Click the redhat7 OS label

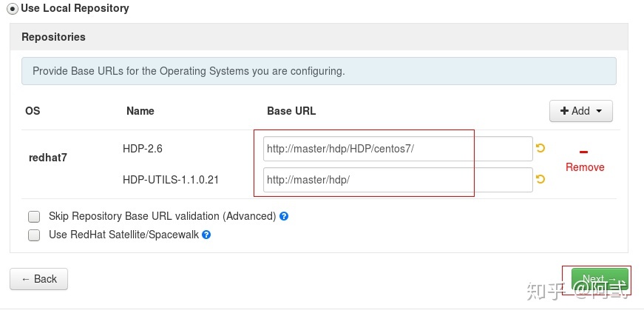[47, 158]
